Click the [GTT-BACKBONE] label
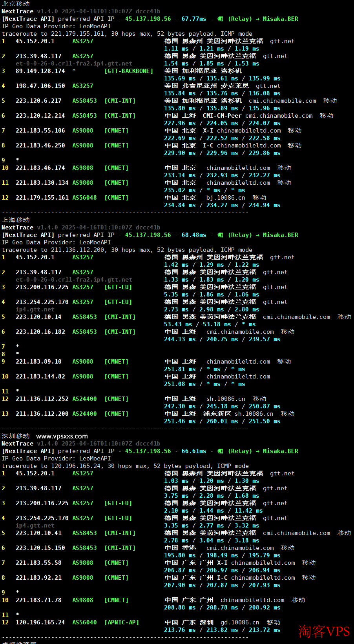Screen dimensions: 354x644 tap(129, 71)
